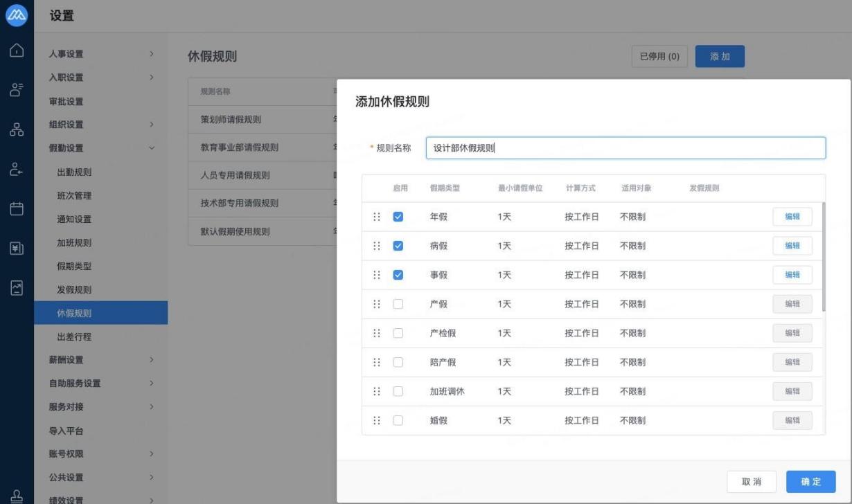The width and height of the screenshot is (852, 504).
Task: Open 发假规则 submenu item
Action: 100,290
